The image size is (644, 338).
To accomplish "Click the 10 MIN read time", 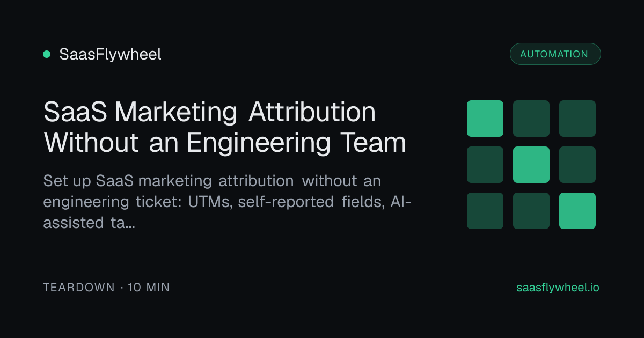I will 149,288.
